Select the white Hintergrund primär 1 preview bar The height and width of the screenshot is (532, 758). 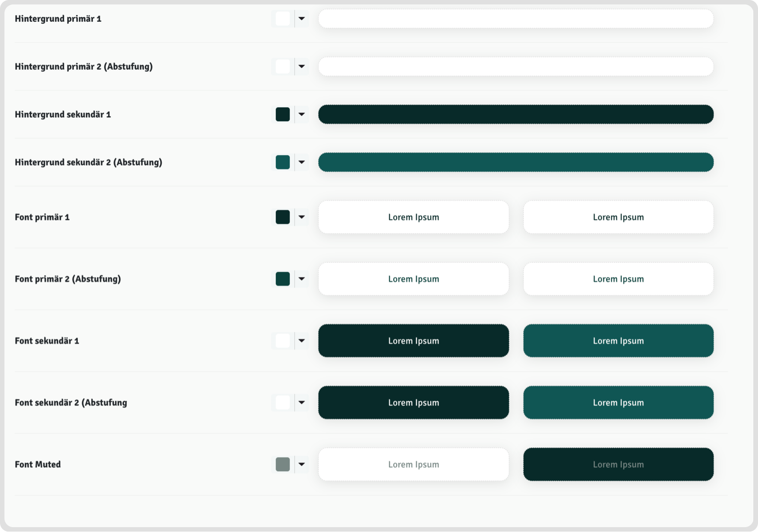point(516,19)
